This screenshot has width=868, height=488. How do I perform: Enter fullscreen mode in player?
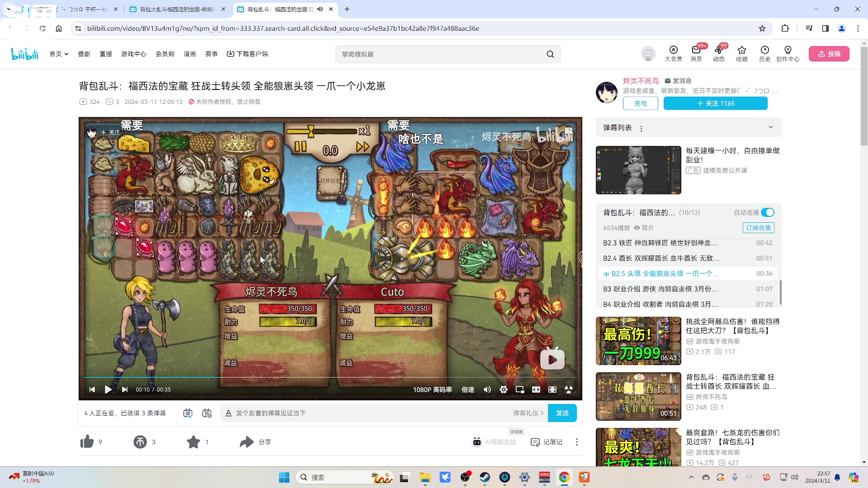569,389
